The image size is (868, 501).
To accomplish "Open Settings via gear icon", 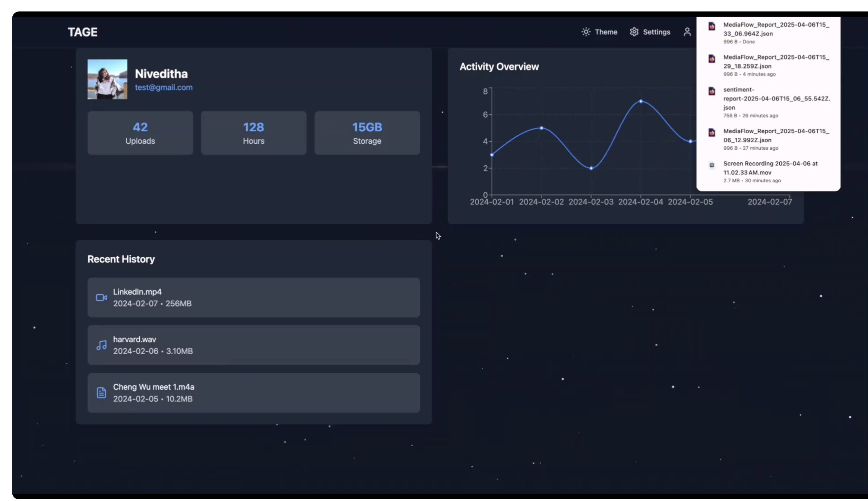I will click(x=634, y=32).
